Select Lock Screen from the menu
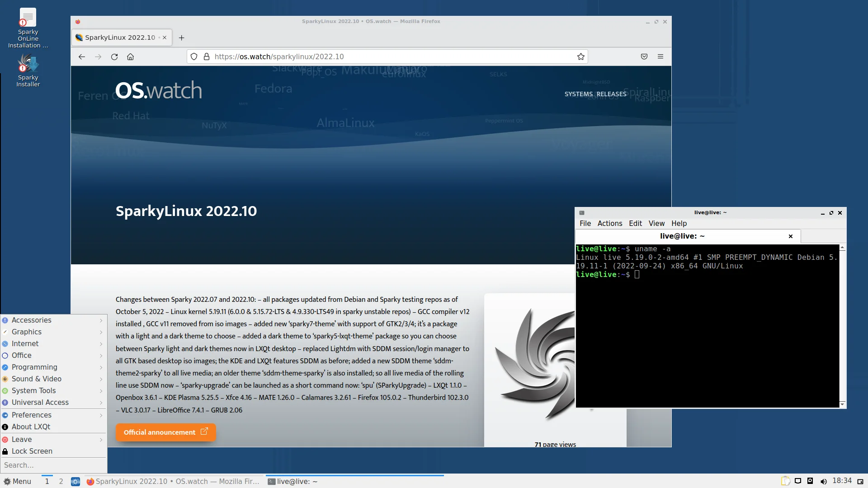868x488 pixels. 54,451
